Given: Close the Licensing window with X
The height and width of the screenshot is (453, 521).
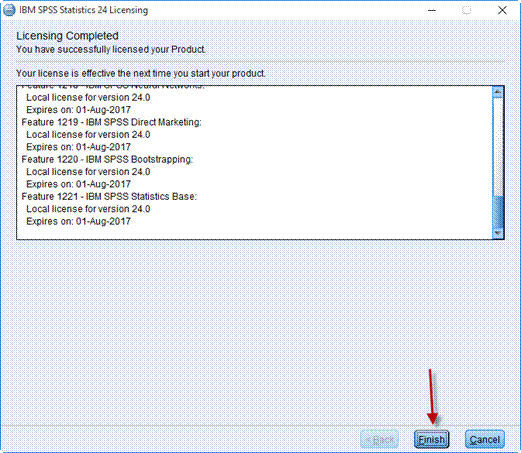Looking at the screenshot, I should point(502,10).
